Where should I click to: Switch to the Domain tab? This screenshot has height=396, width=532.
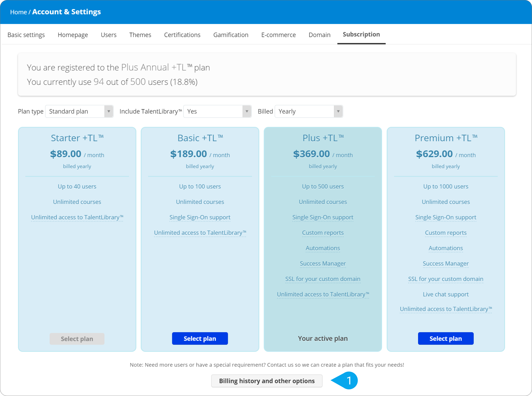point(319,35)
